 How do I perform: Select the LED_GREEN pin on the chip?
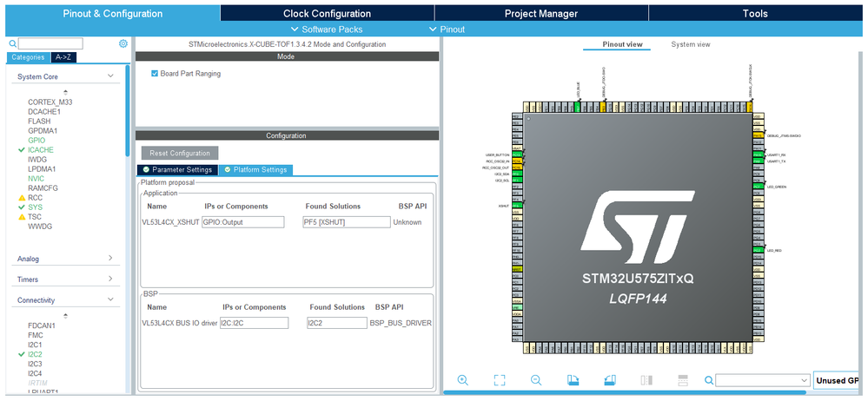pyautogui.click(x=758, y=187)
